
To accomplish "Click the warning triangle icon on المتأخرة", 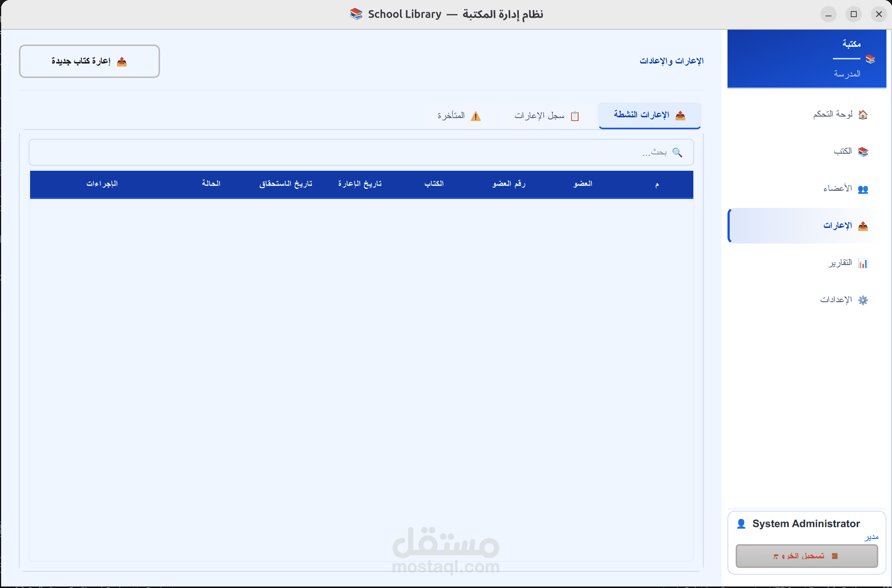I will pyautogui.click(x=475, y=116).
